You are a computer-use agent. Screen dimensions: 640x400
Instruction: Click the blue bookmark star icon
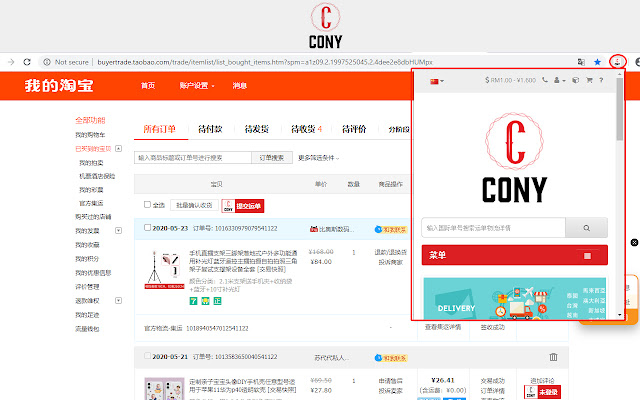point(598,62)
